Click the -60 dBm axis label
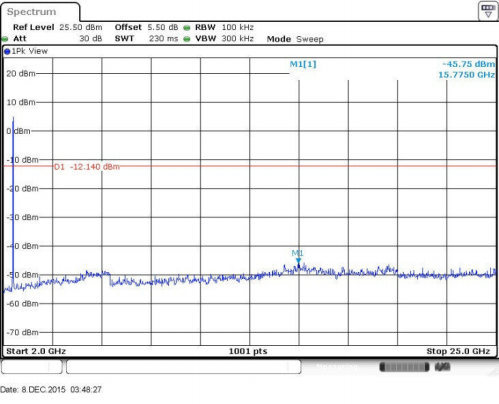Image resolution: width=499 pixels, height=404 pixels. pos(22,304)
